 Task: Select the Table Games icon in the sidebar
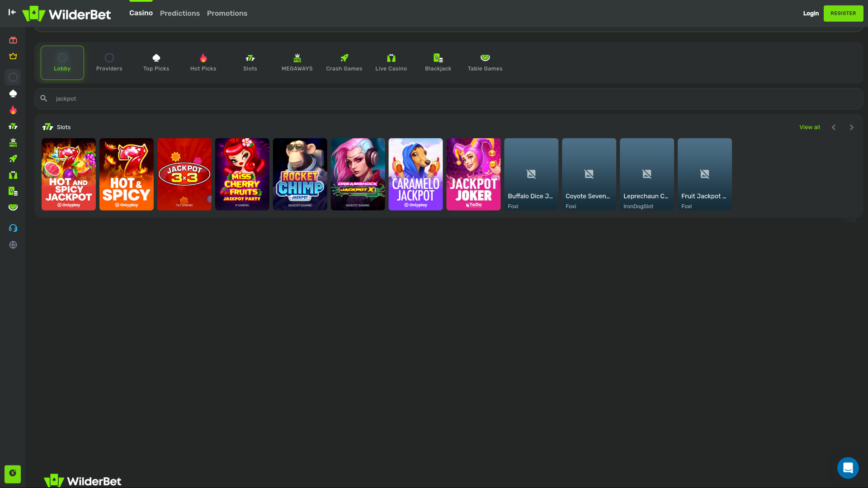[13, 207]
